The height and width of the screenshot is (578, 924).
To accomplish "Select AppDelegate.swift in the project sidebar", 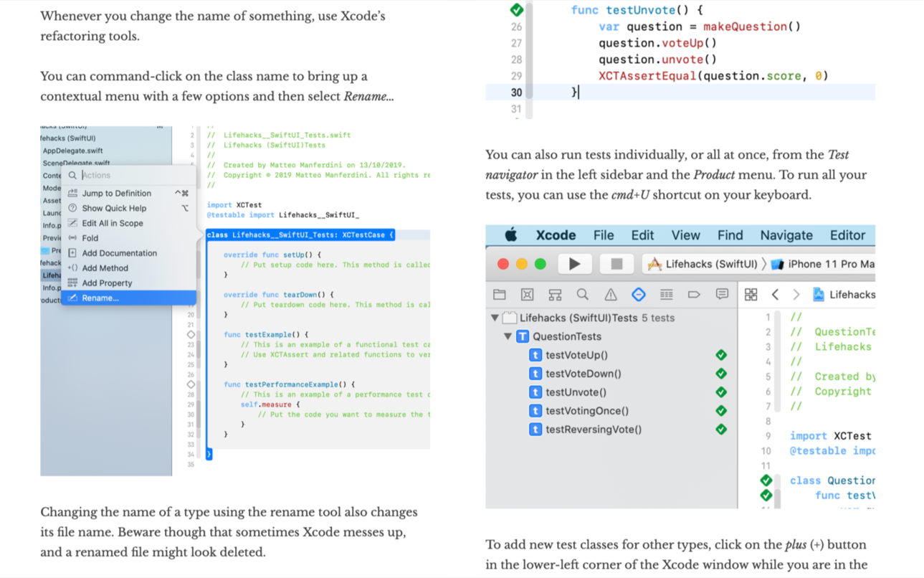I will pos(72,151).
